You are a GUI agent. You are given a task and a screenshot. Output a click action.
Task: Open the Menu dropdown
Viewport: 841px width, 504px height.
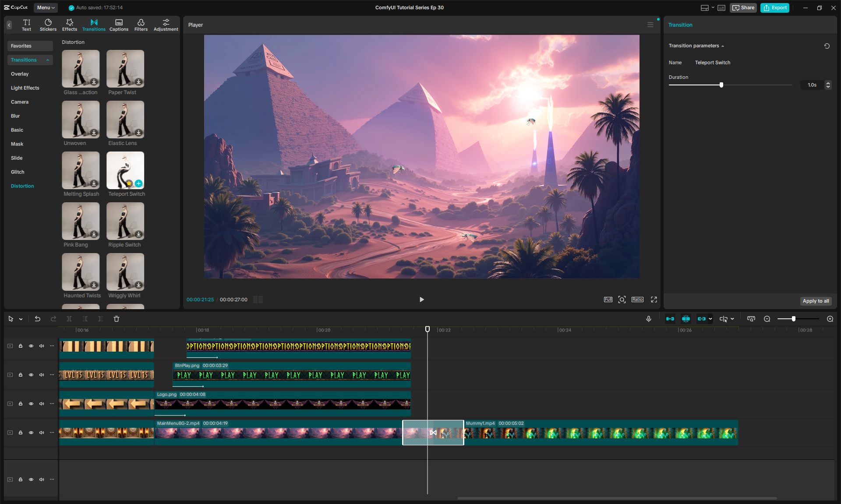(x=46, y=7)
